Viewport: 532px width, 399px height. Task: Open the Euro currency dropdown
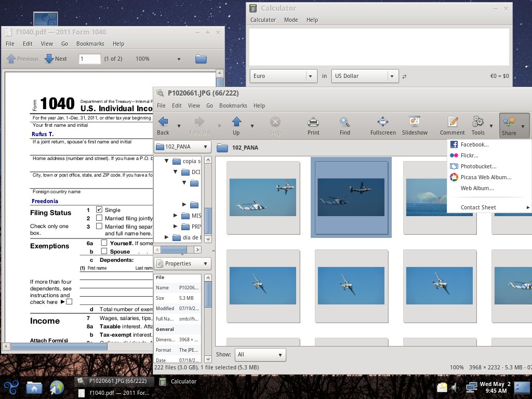[x=283, y=76]
